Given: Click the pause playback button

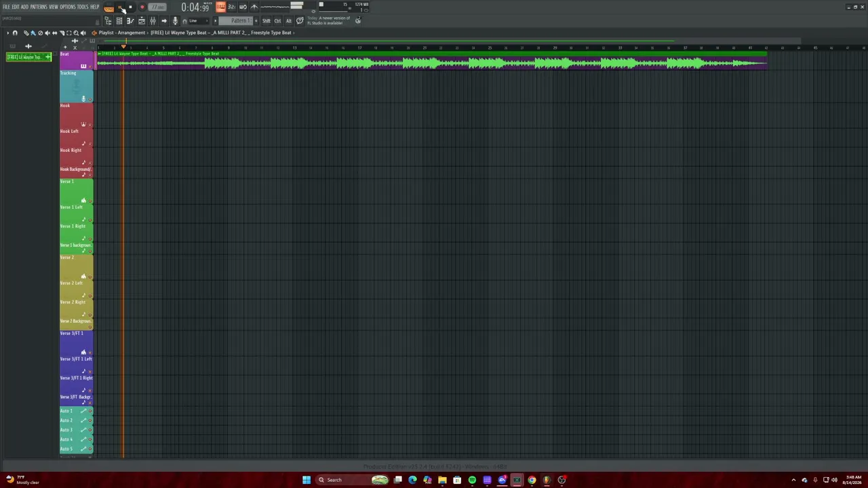Looking at the screenshot, I should [x=120, y=7].
